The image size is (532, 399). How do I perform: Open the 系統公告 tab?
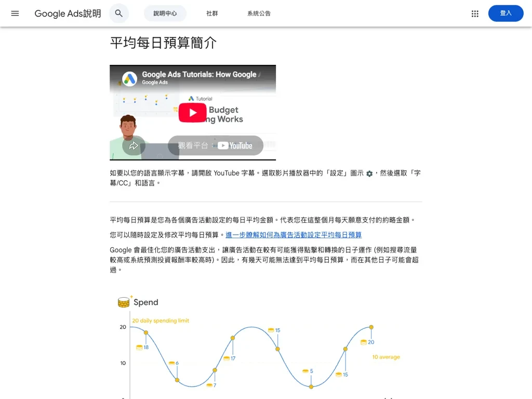pyautogui.click(x=259, y=13)
